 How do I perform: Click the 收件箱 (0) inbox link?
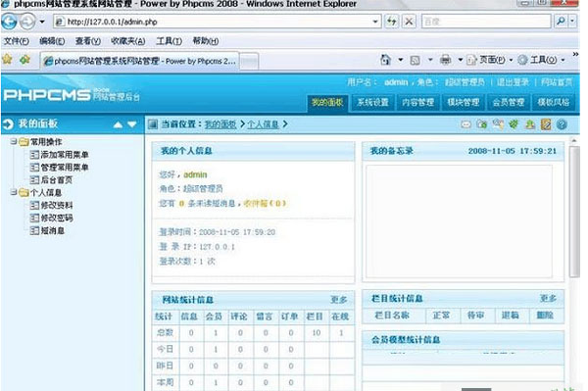pos(265,204)
